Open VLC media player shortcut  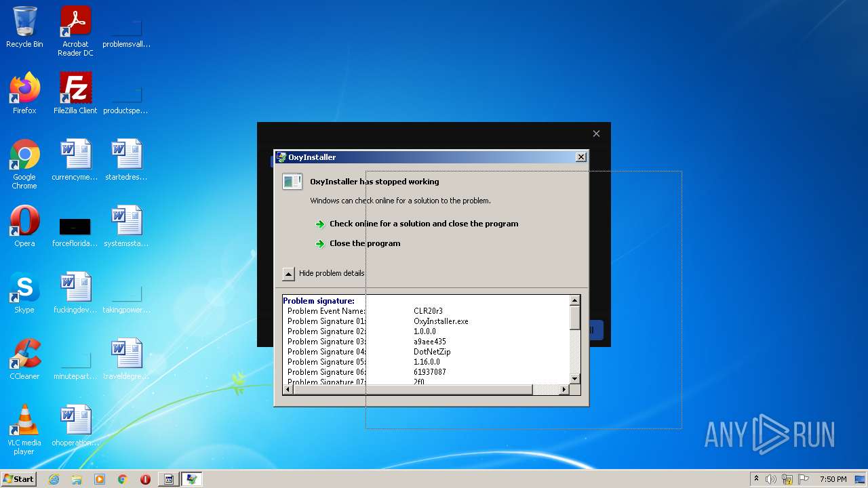pos(24,430)
